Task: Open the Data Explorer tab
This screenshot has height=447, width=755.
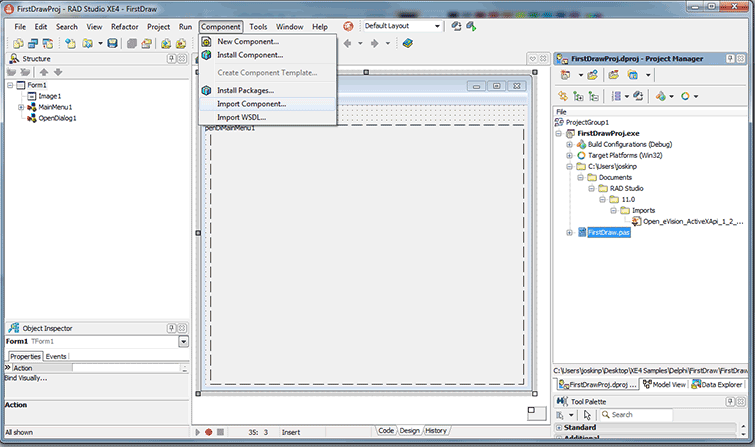Action: point(718,383)
